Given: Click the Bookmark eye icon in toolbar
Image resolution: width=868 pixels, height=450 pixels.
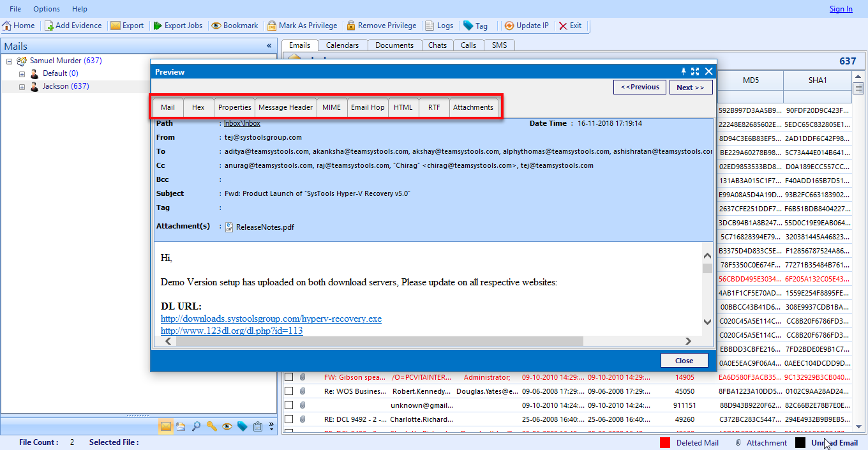Looking at the screenshot, I should [x=216, y=26].
